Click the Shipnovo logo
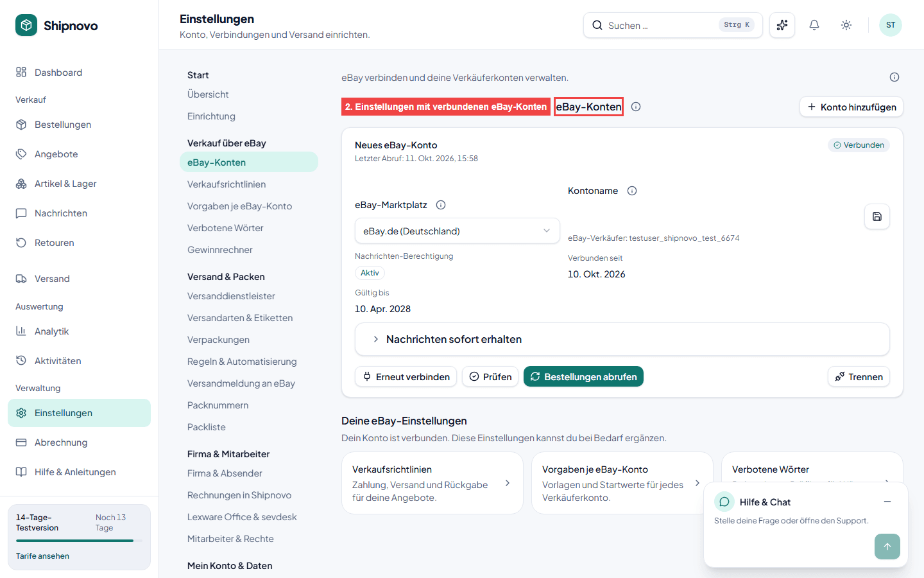Screen dimensions: 924x578 tap(56, 25)
